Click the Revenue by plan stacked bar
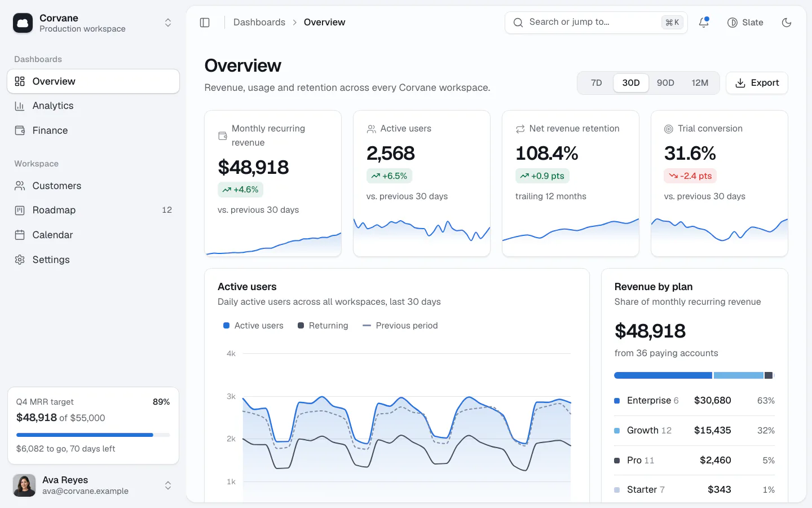Image resolution: width=812 pixels, height=508 pixels. [695, 375]
